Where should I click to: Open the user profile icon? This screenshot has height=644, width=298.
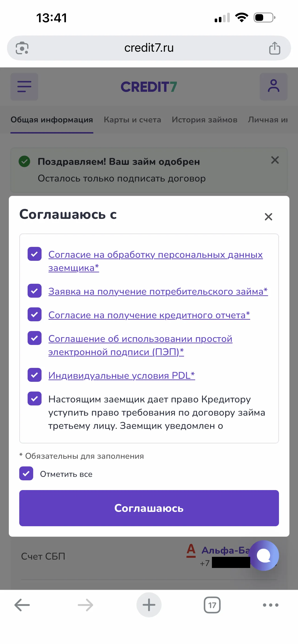tap(273, 86)
